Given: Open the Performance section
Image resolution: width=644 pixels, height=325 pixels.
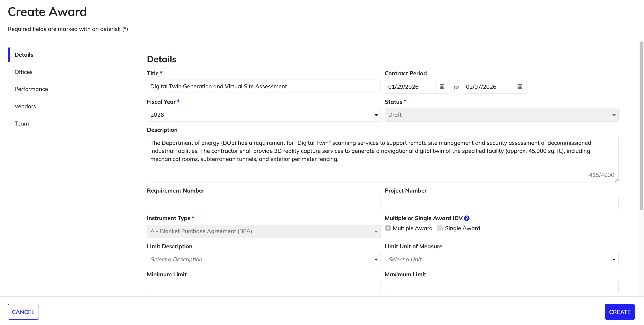Looking at the screenshot, I should pos(31,89).
